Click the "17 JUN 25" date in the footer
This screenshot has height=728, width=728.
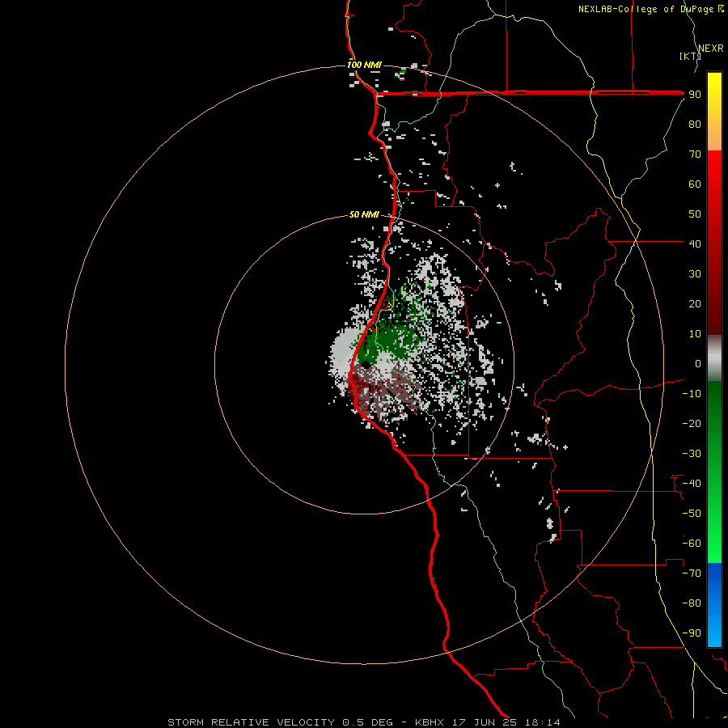(485, 722)
